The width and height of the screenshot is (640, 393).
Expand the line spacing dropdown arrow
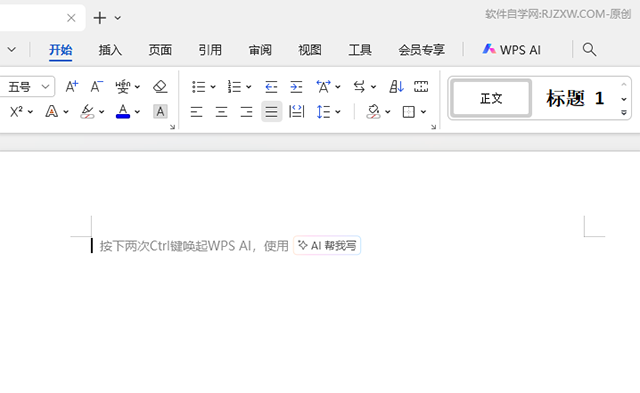338,111
